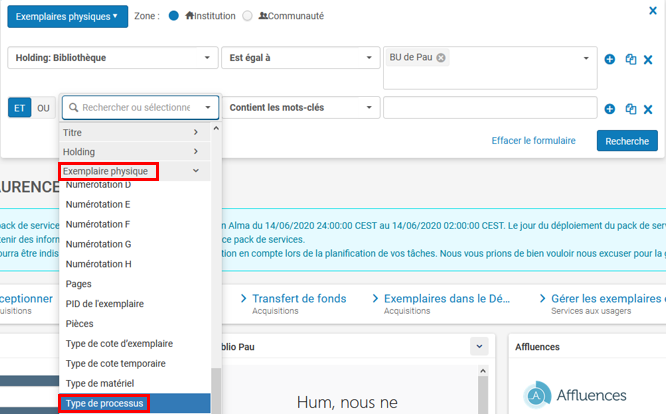
Task: Click Effacer le formulaire link
Action: (x=533, y=141)
